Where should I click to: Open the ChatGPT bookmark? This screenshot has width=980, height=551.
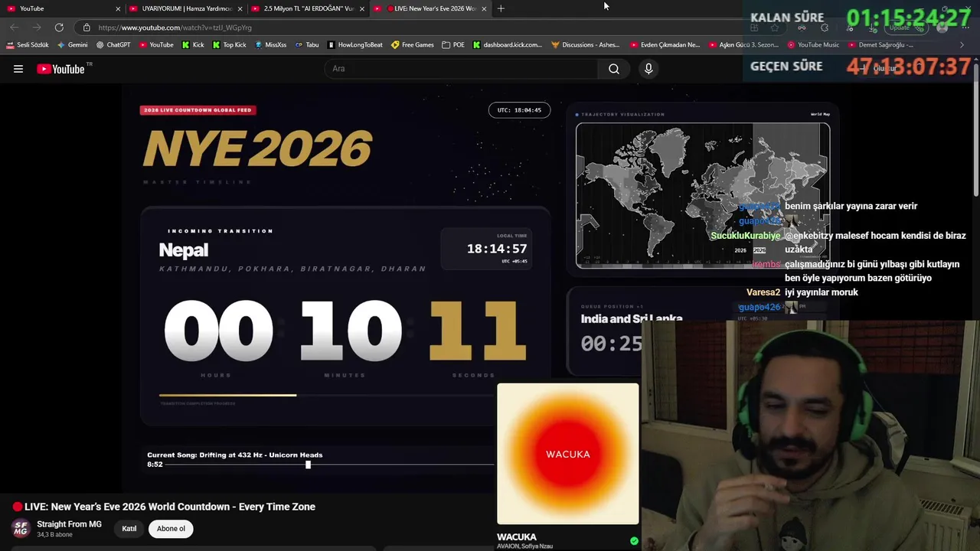point(113,45)
